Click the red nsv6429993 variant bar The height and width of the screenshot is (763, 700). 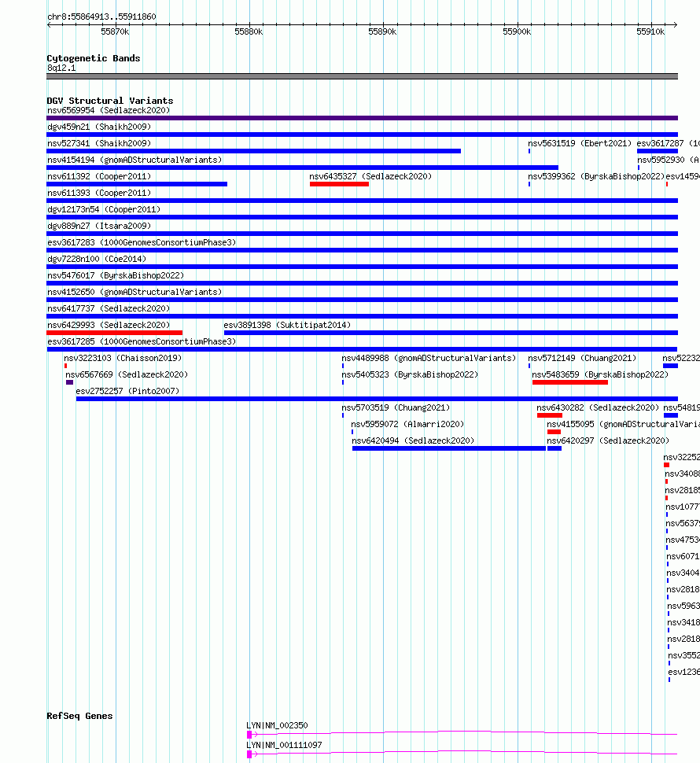click(114, 333)
